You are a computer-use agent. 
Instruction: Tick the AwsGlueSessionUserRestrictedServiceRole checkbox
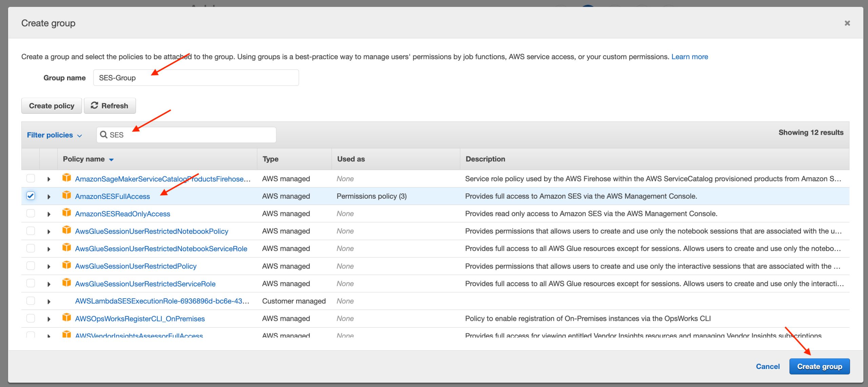tap(31, 283)
